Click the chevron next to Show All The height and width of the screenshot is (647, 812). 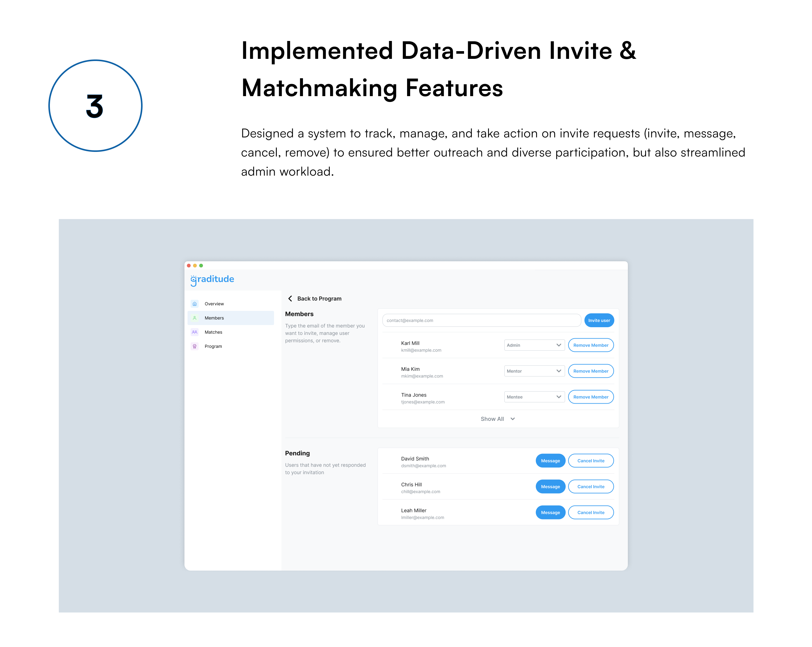513,419
